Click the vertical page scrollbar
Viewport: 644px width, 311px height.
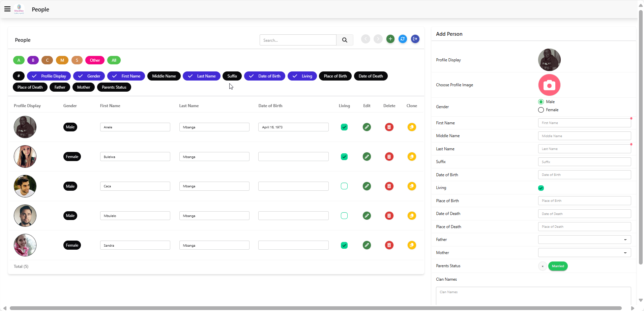(641, 137)
